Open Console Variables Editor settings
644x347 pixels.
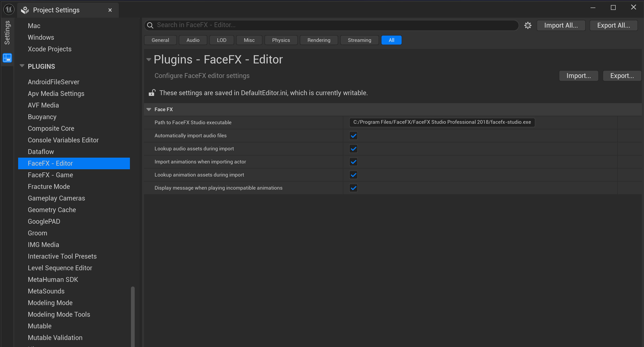point(63,140)
